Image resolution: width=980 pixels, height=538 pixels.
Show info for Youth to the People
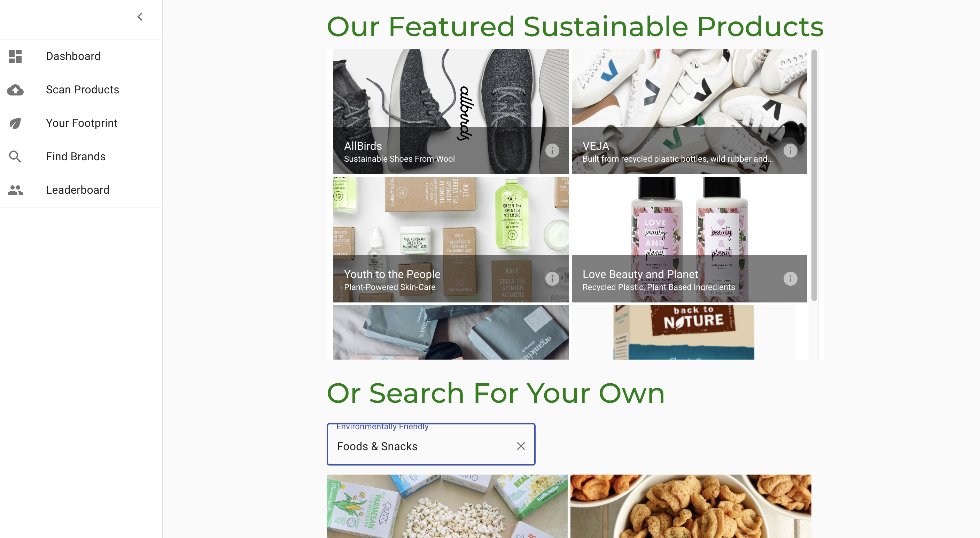click(552, 279)
